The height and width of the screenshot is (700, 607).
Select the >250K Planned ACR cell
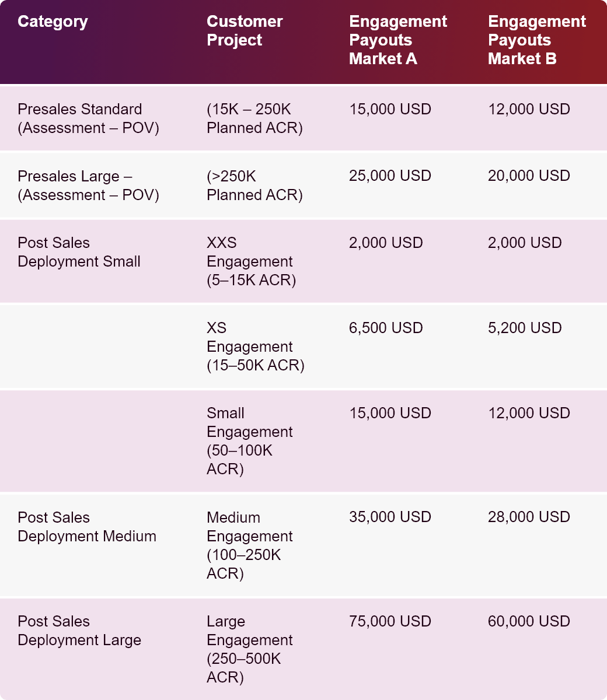point(254,185)
